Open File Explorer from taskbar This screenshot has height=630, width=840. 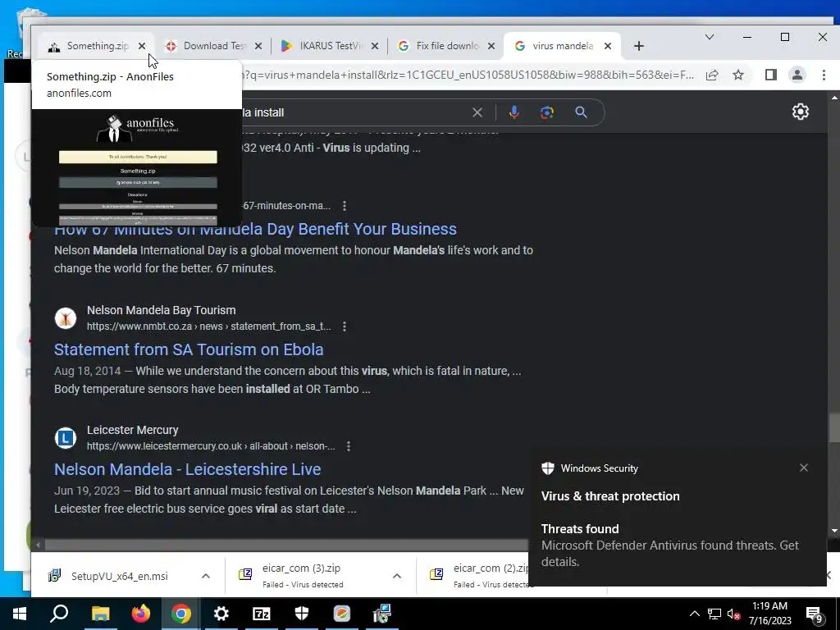click(100, 614)
